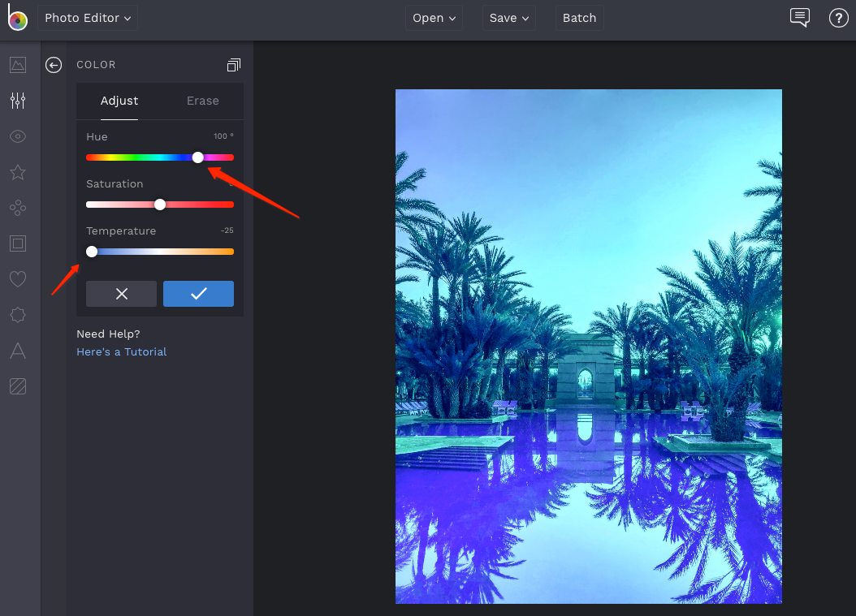
Task: Click the Batch button
Action: (579, 17)
